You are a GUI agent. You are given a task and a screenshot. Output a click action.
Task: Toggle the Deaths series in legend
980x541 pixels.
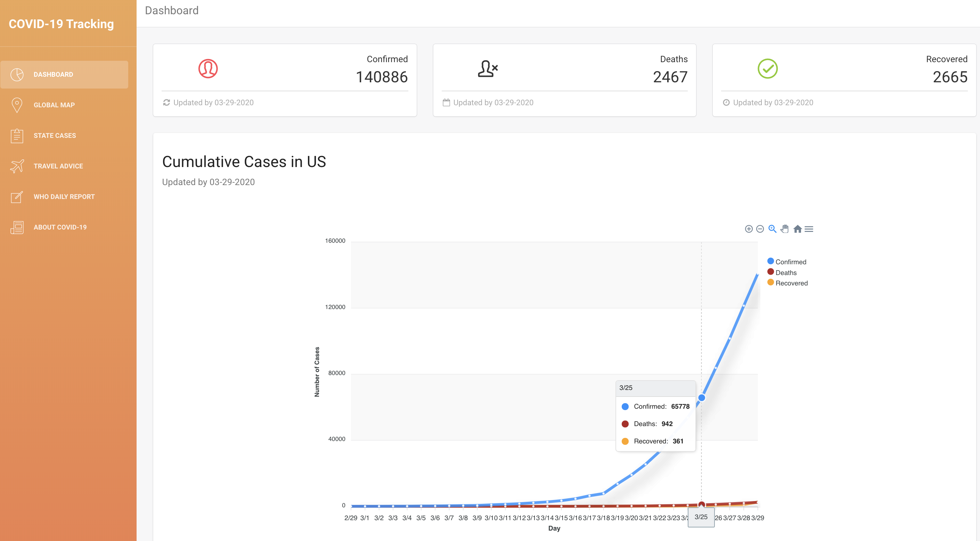coord(786,273)
